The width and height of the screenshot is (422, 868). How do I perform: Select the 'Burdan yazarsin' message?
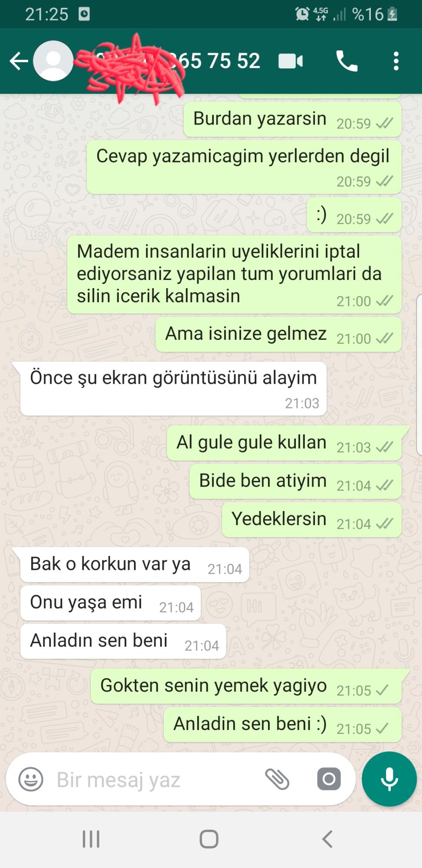tap(292, 120)
